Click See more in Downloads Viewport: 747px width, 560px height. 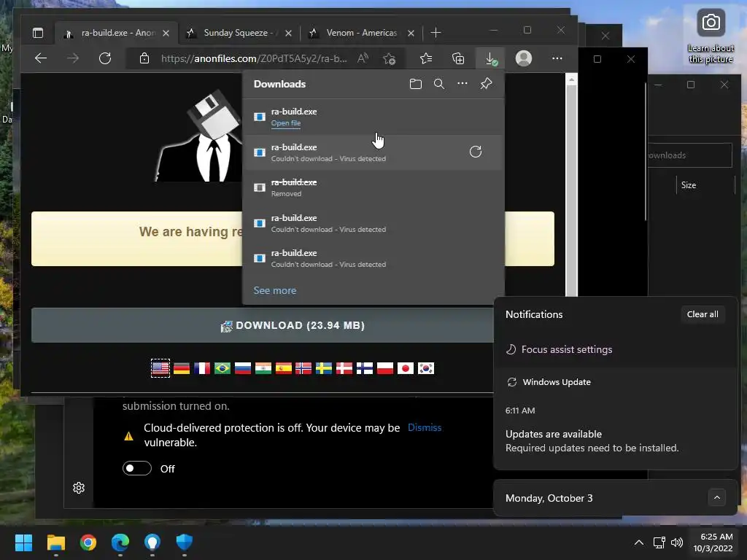click(x=275, y=290)
